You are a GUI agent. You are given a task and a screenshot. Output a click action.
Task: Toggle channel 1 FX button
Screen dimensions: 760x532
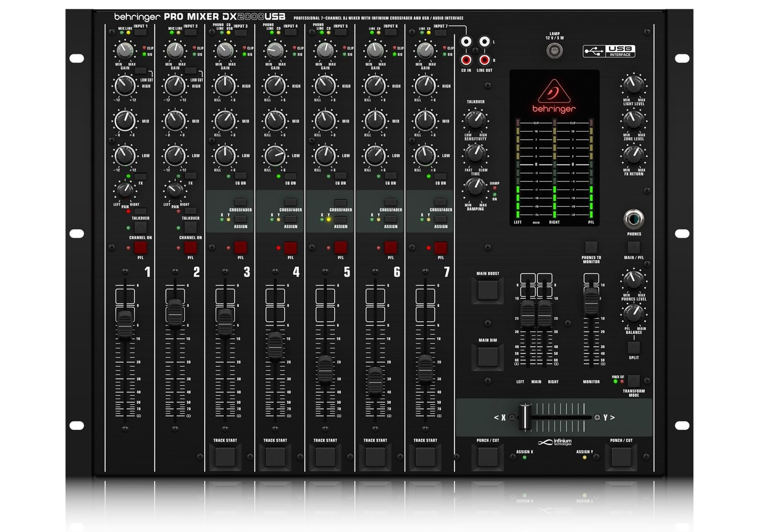point(140,176)
